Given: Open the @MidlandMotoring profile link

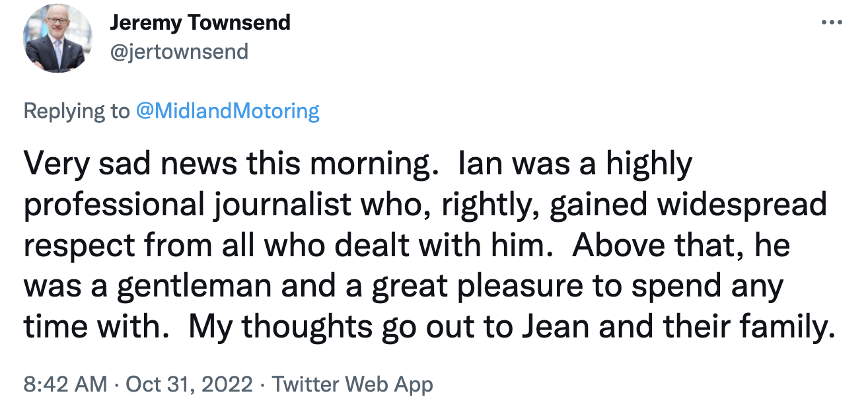Looking at the screenshot, I should [x=228, y=111].
